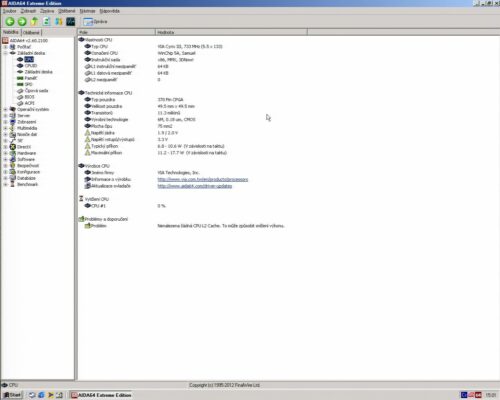Go up one level with the Up arrow icon
Viewport: 500px width, 400px height.
[x=34, y=22]
